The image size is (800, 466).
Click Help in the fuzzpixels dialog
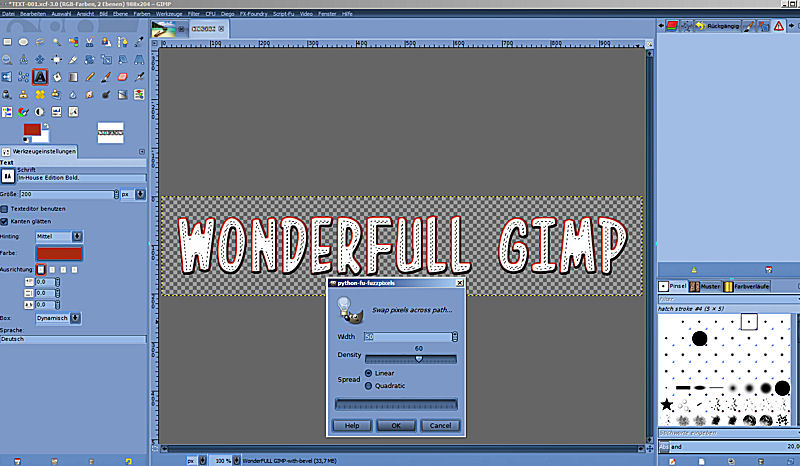352,426
